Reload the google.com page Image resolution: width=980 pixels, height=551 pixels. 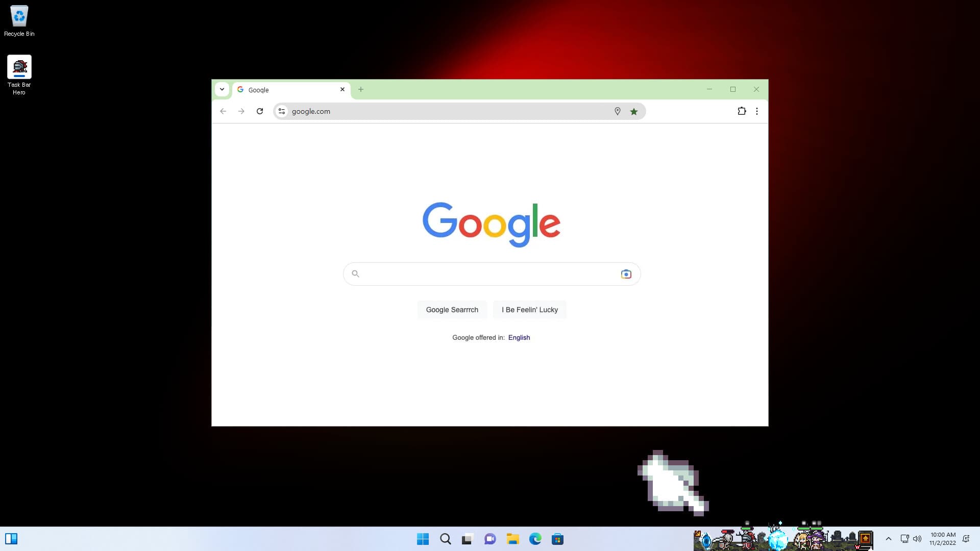[260, 111]
